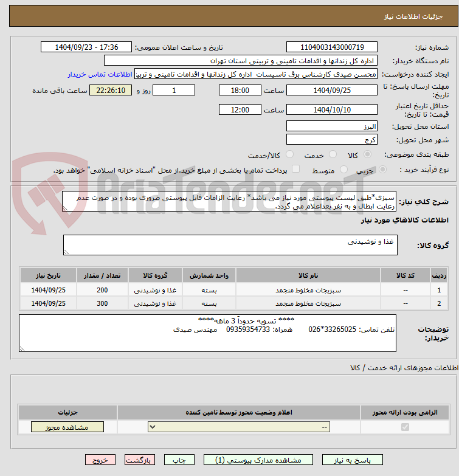459x476 pixels.
Task: Click the بازگشت back button
Action: click(x=140, y=460)
